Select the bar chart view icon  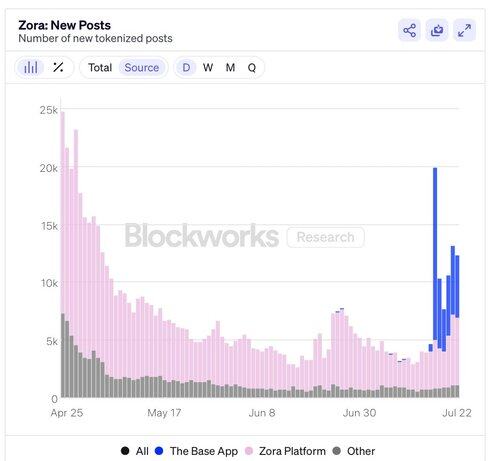pyautogui.click(x=31, y=68)
